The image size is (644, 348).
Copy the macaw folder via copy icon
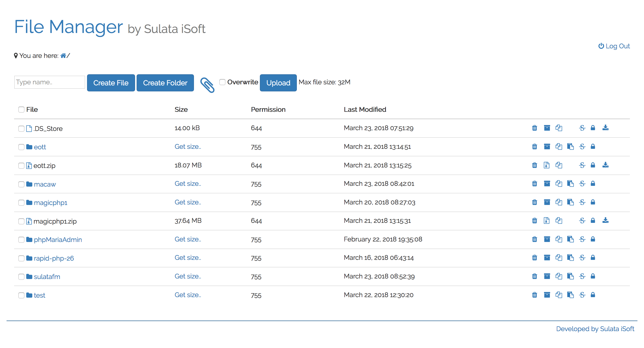tap(559, 184)
